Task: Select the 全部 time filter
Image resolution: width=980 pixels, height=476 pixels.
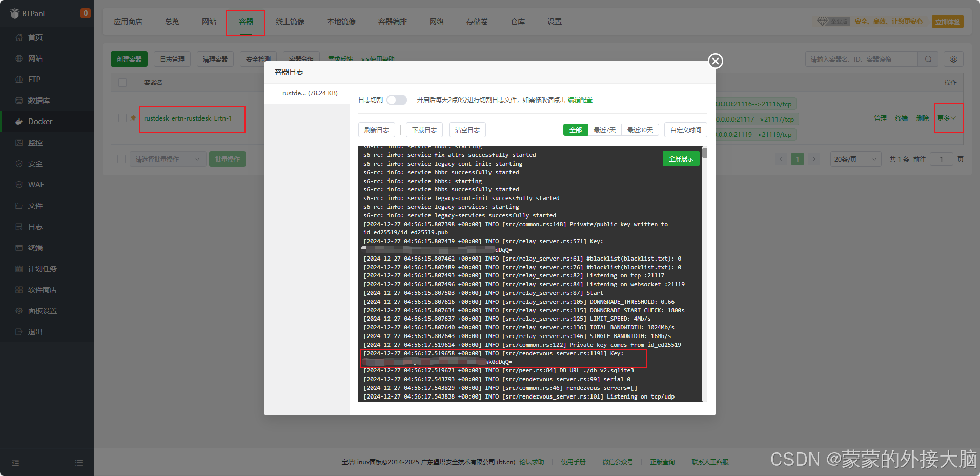Action: point(576,130)
